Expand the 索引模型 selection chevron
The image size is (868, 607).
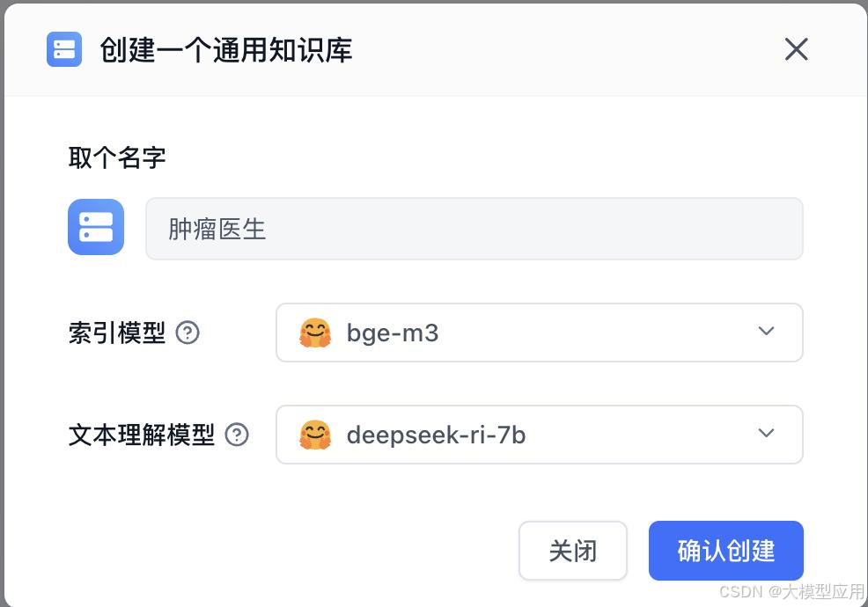pos(766,332)
